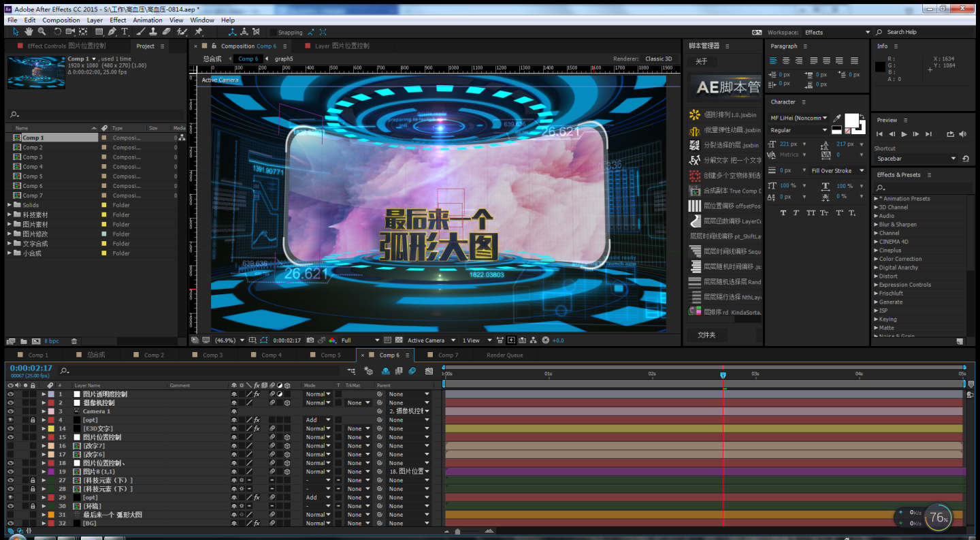Hide layer 1 图片透明度控制 eye
The height and width of the screenshot is (540, 980).
(10, 394)
